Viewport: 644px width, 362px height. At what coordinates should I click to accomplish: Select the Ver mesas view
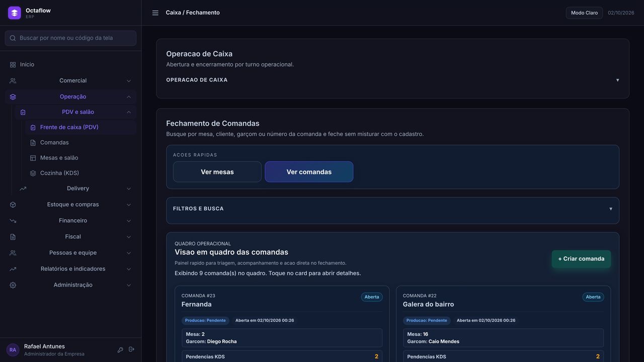217,172
